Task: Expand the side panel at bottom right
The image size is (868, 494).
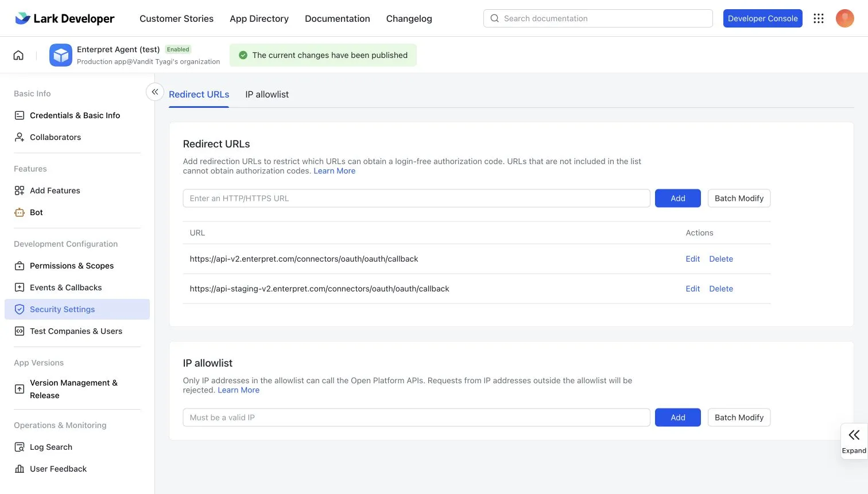Action: point(854,441)
